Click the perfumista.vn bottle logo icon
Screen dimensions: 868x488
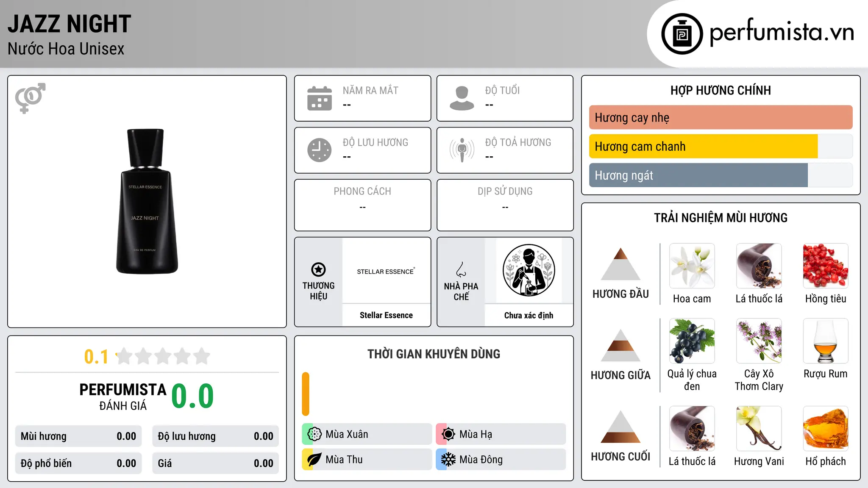coord(682,34)
